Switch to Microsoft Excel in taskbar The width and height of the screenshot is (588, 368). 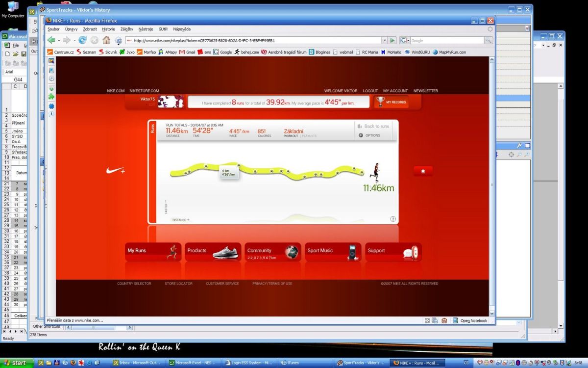194,363
